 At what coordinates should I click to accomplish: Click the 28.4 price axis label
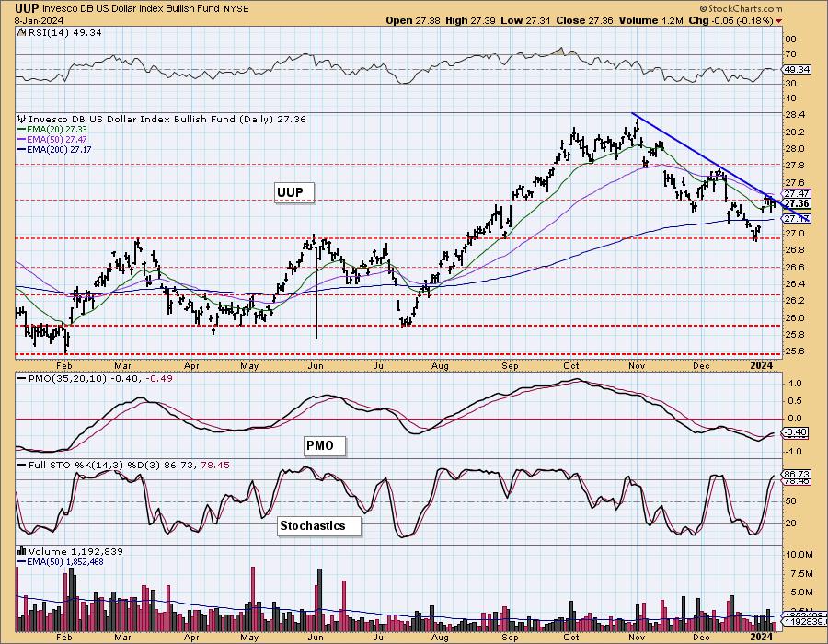click(x=794, y=115)
